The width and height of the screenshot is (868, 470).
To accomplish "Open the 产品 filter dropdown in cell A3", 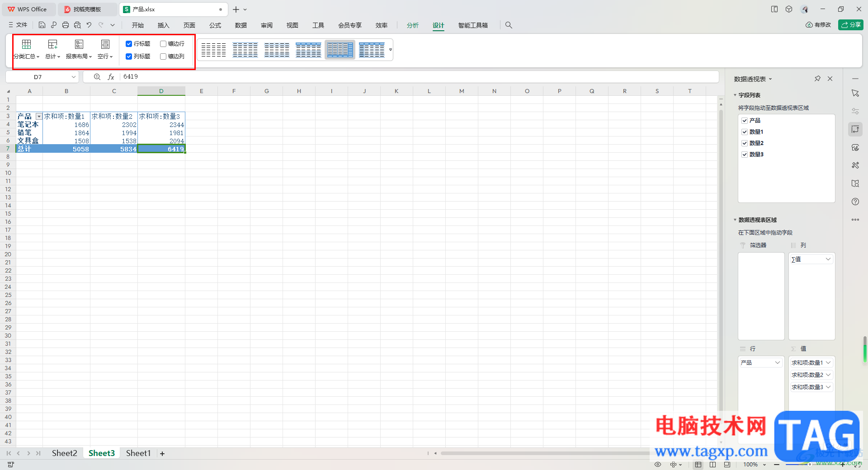I will pyautogui.click(x=39, y=117).
